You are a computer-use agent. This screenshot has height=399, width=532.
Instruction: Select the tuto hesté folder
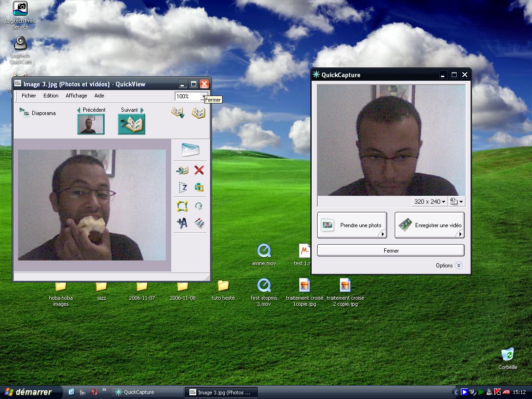coord(223,290)
